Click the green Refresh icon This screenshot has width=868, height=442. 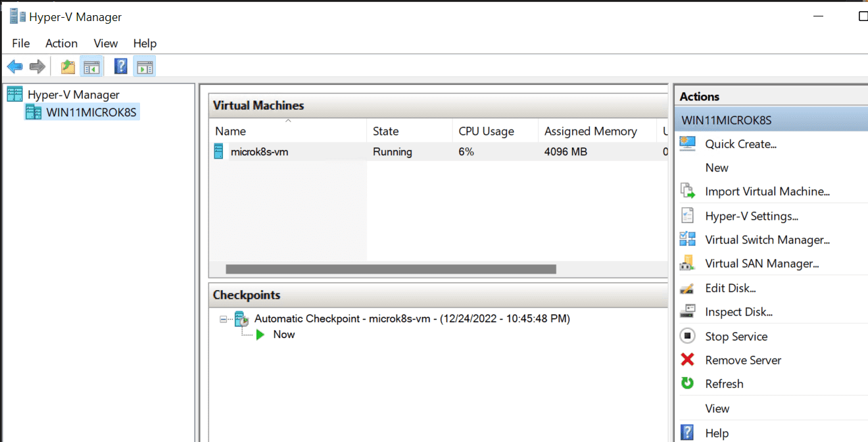[688, 383]
